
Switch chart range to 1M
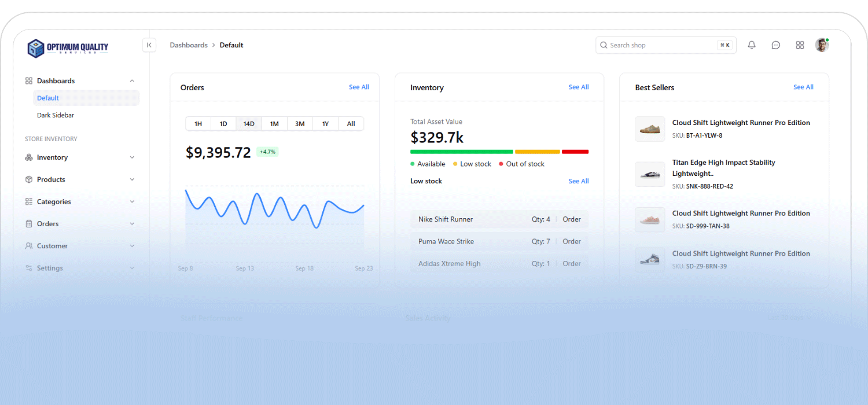pyautogui.click(x=274, y=124)
